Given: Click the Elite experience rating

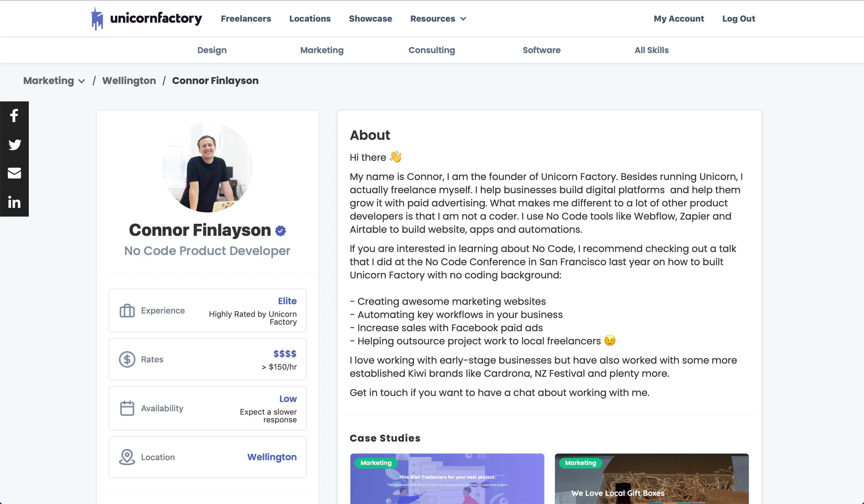Looking at the screenshot, I should (x=287, y=301).
